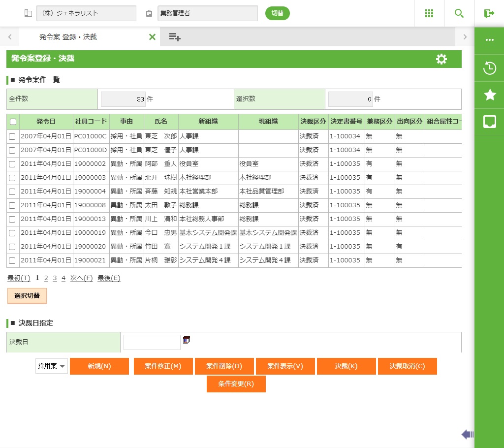Collapse side panel with the purple arrow
The height and width of the screenshot is (448, 504).
(467, 434)
